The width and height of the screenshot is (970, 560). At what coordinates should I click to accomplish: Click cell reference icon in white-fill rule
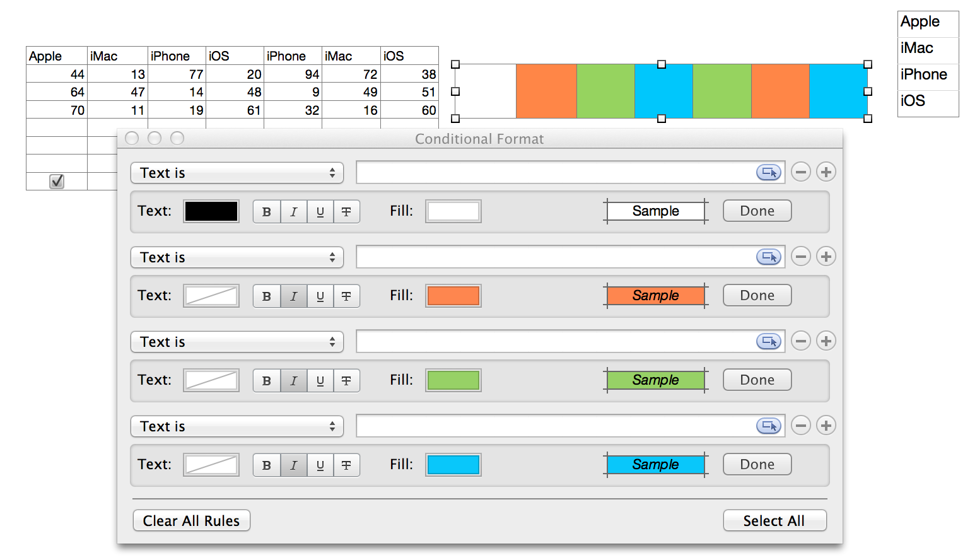click(x=769, y=172)
